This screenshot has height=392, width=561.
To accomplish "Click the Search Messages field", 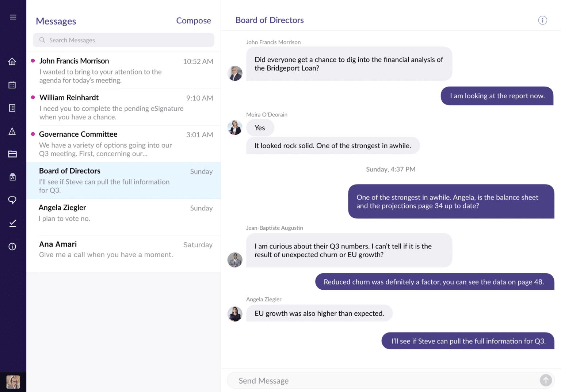I will (123, 40).
